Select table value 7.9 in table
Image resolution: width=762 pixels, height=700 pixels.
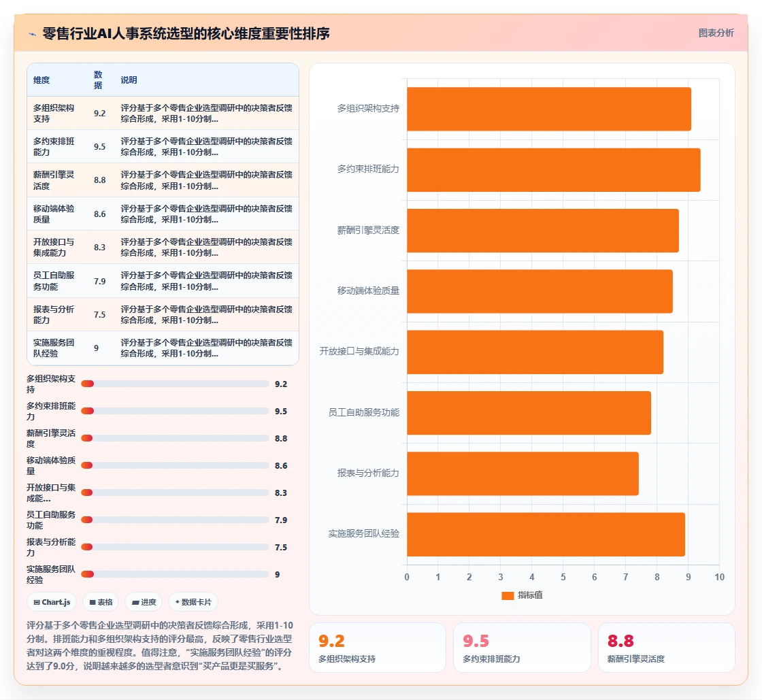[99, 281]
